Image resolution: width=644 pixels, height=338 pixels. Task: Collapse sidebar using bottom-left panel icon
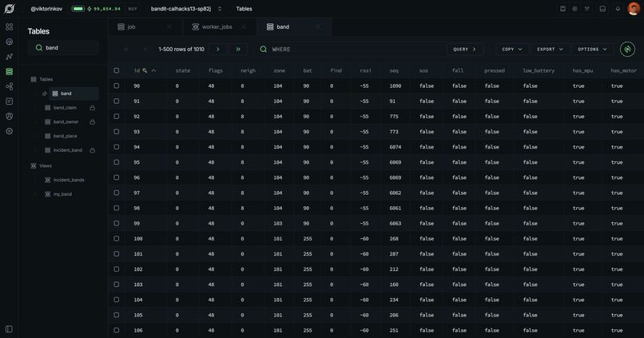pos(9,329)
